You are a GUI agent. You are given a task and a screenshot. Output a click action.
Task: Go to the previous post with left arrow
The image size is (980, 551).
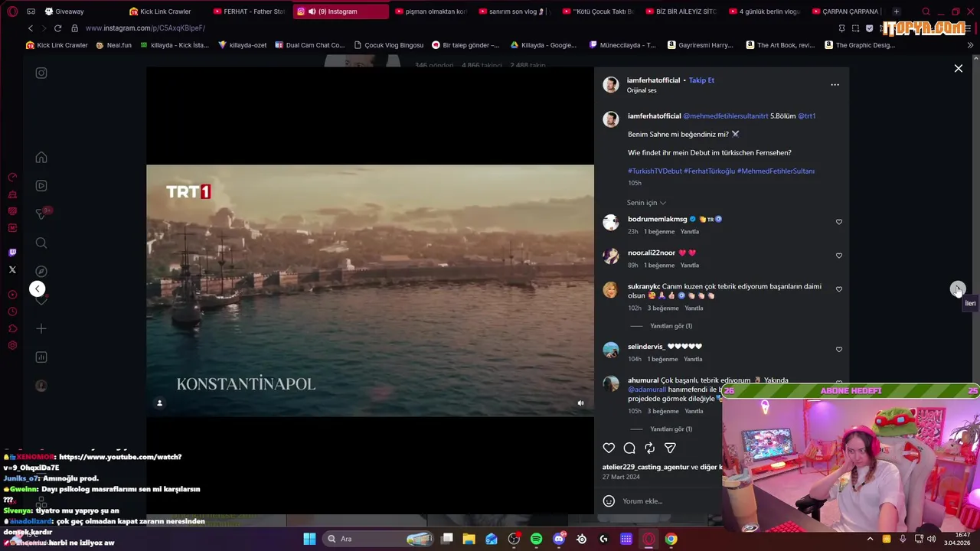point(37,289)
